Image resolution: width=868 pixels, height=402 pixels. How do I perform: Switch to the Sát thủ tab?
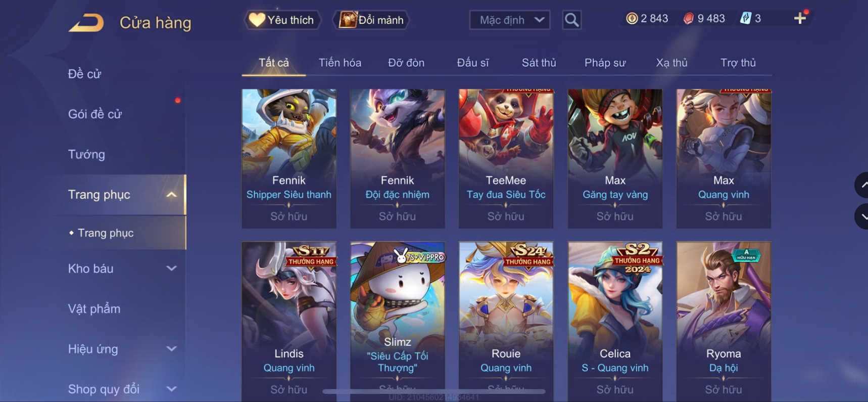click(x=539, y=63)
